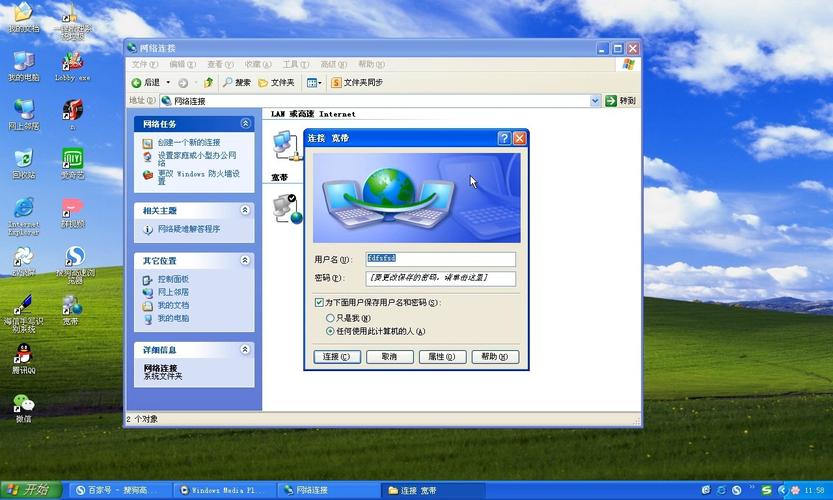The image size is (833, 500).
Task: Select the Lobby.exe desktop icon
Action: (x=72, y=66)
